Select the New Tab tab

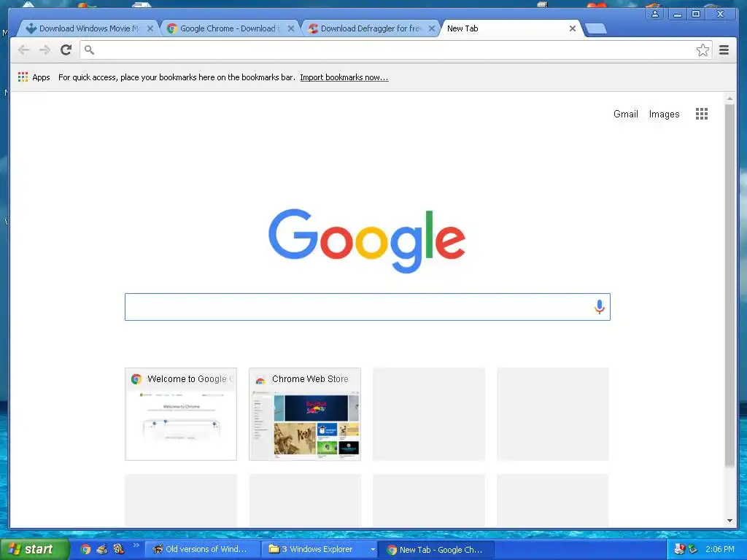tap(510, 28)
